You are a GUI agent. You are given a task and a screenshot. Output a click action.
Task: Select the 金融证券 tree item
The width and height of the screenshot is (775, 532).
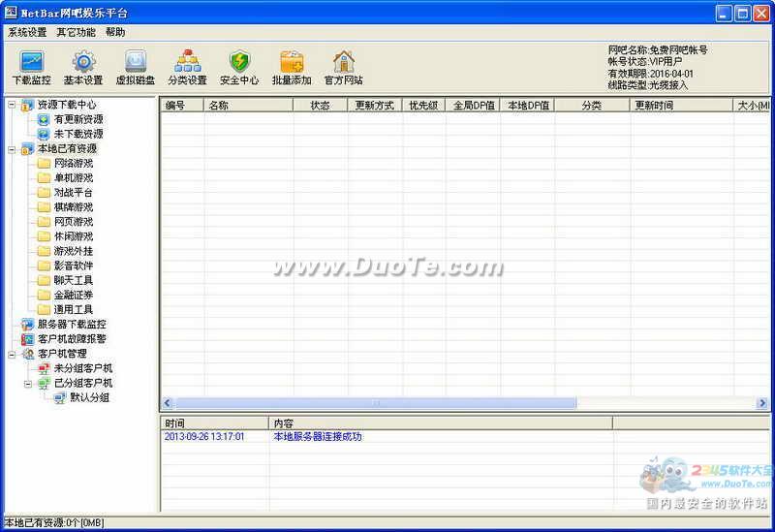tap(74, 296)
